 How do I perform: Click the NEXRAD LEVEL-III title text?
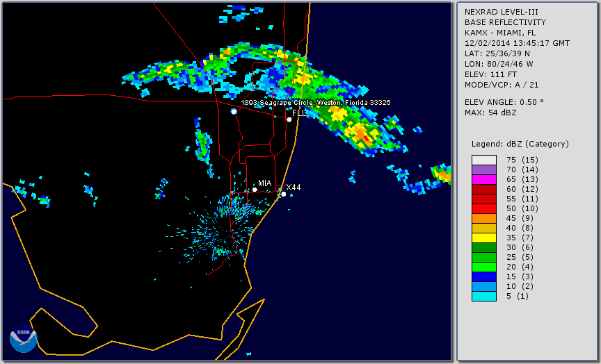[x=502, y=12]
